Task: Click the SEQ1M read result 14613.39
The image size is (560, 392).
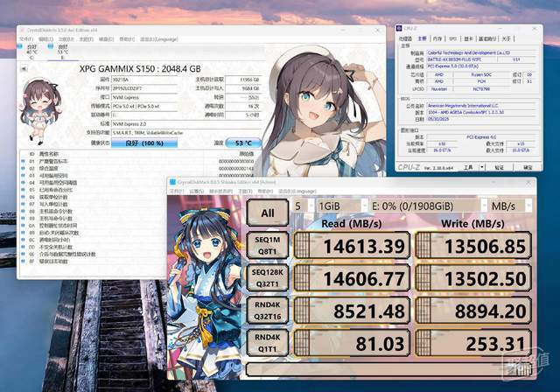Action: coord(352,245)
